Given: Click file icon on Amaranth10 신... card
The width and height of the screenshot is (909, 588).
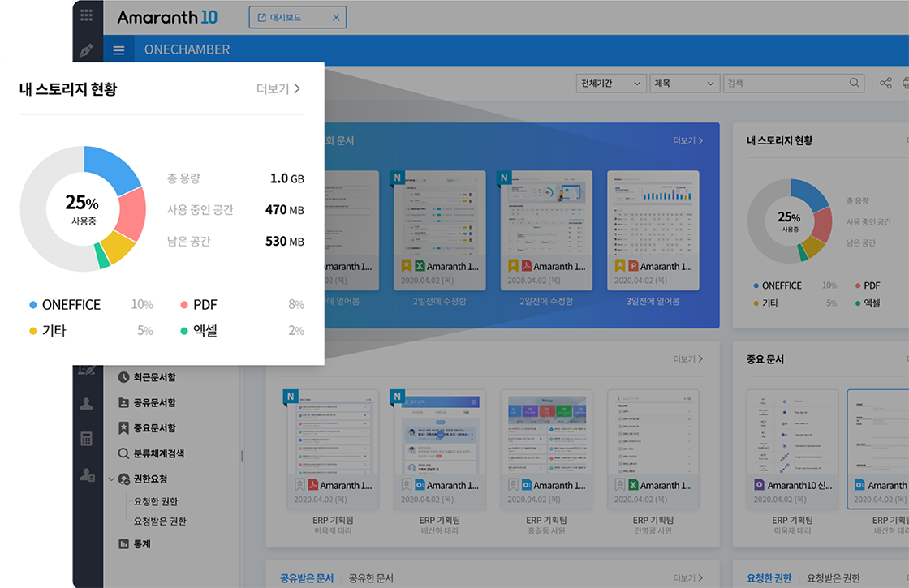Looking at the screenshot, I should coord(759,485).
